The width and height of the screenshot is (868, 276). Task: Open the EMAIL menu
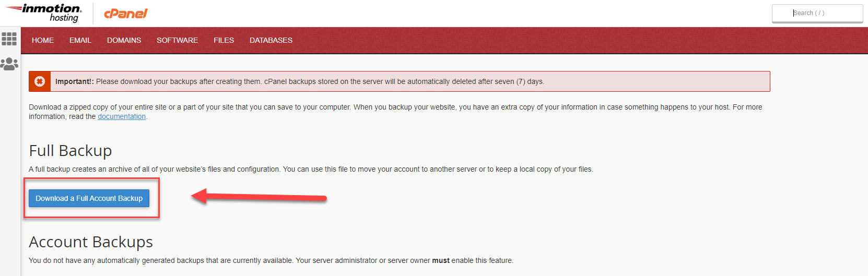(x=80, y=40)
